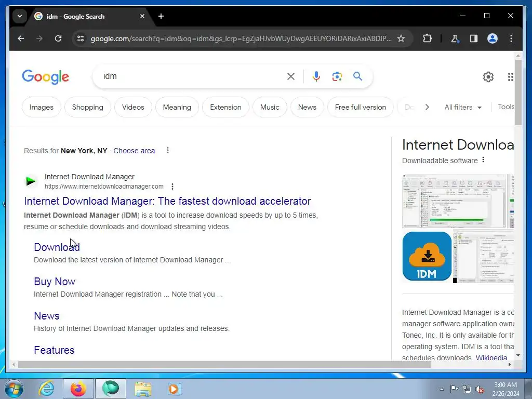Switch to Firefox in the taskbar
Image resolution: width=532 pixels, height=399 pixels.
(x=78, y=389)
